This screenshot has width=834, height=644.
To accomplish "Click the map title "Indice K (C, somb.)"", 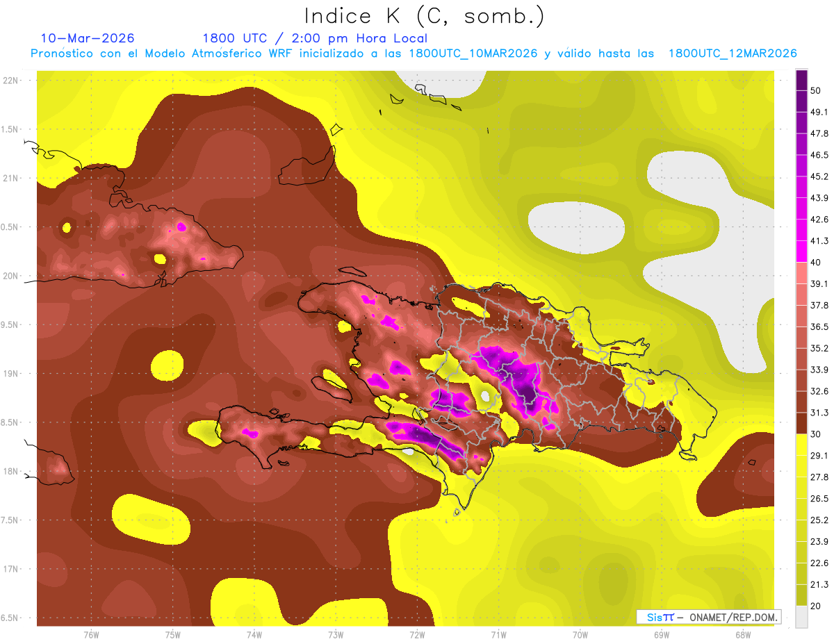I will click(425, 16).
